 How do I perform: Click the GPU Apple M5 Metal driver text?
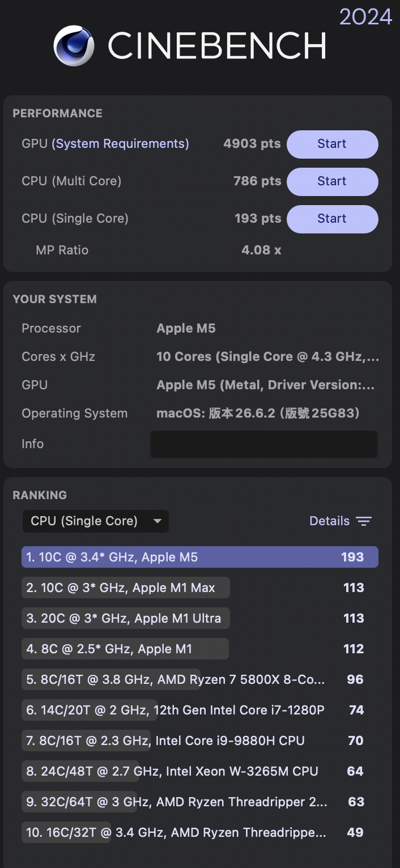(266, 385)
